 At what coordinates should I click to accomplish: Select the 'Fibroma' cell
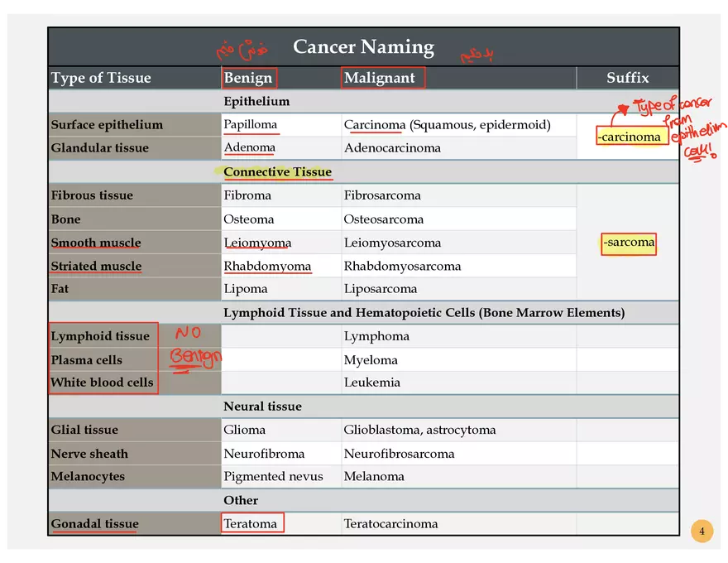point(247,195)
